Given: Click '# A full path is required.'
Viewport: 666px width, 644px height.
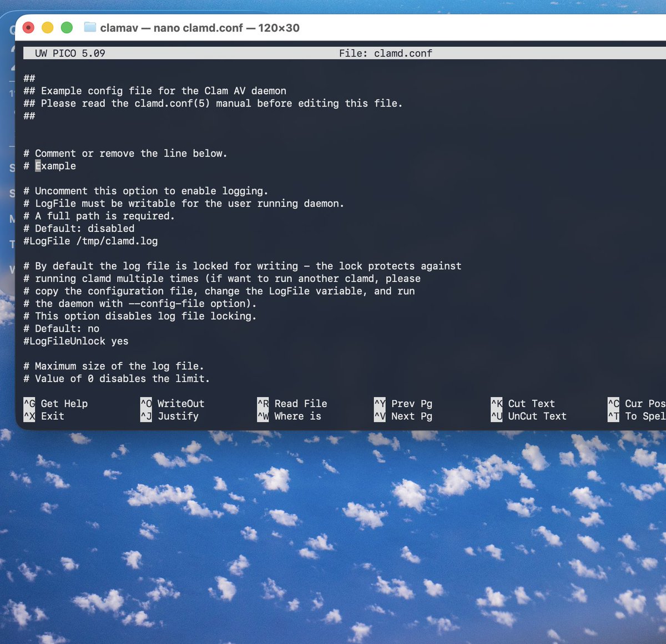Looking at the screenshot, I should click(x=99, y=216).
